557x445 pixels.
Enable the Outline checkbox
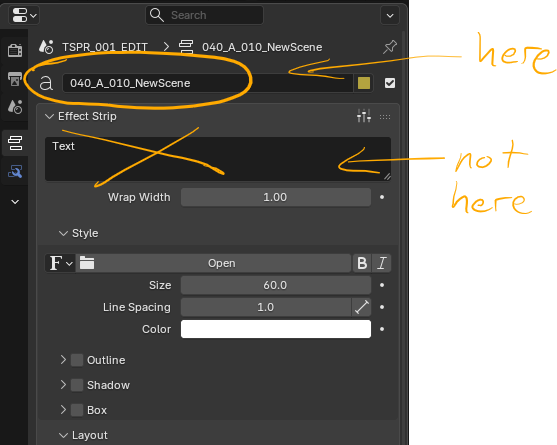pos(77,360)
